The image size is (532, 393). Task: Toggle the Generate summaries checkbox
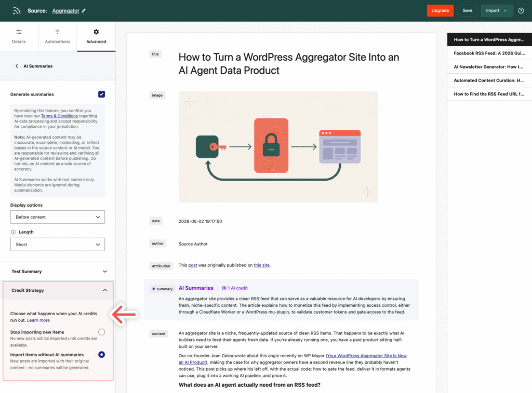pos(101,94)
